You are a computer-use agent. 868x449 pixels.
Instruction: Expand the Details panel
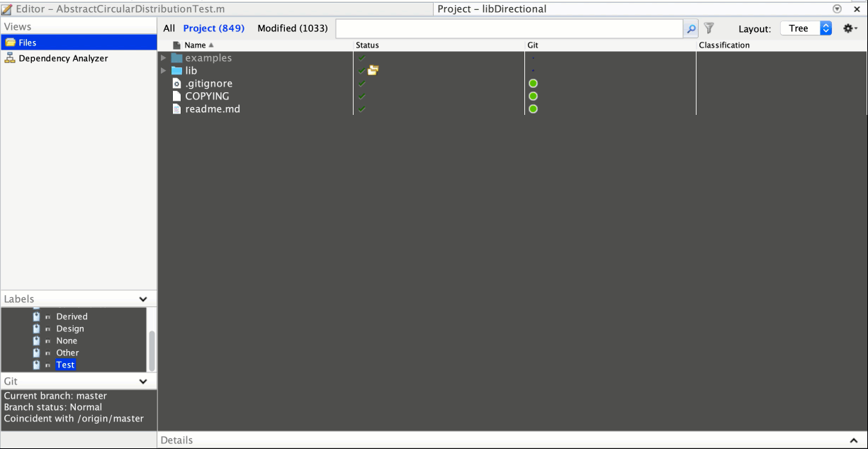click(x=853, y=440)
